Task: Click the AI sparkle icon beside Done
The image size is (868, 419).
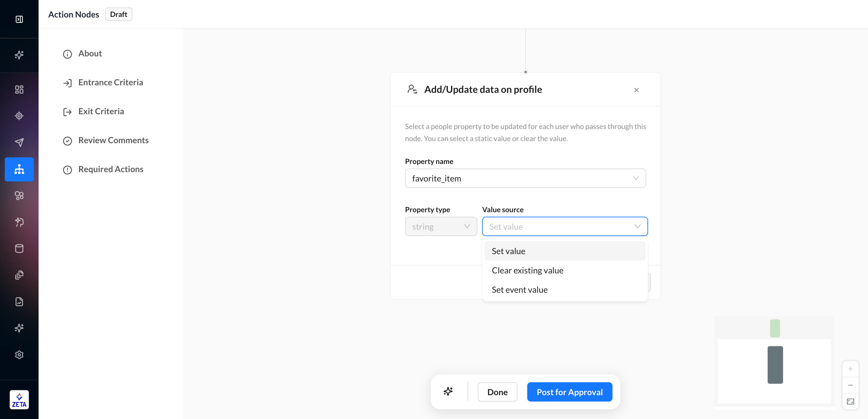Action: point(448,391)
